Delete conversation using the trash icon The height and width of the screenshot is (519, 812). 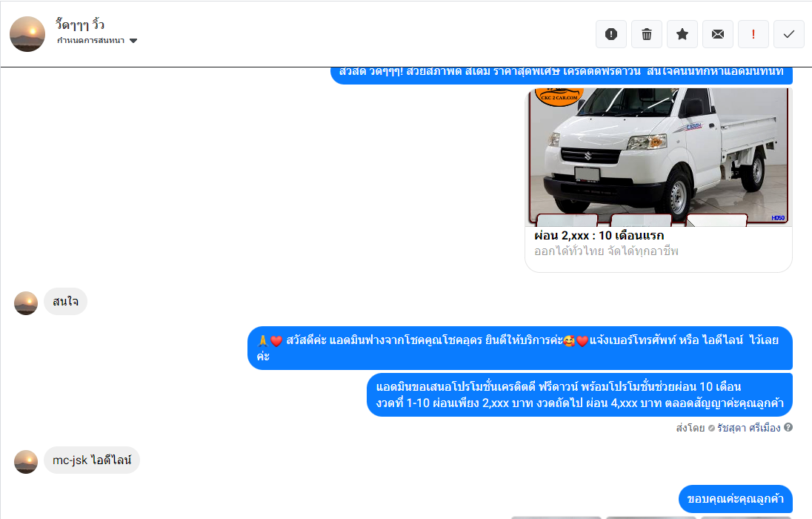(647, 34)
